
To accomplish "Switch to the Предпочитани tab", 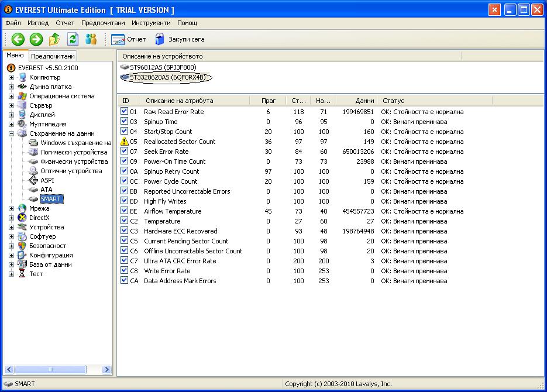I will point(53,56).
